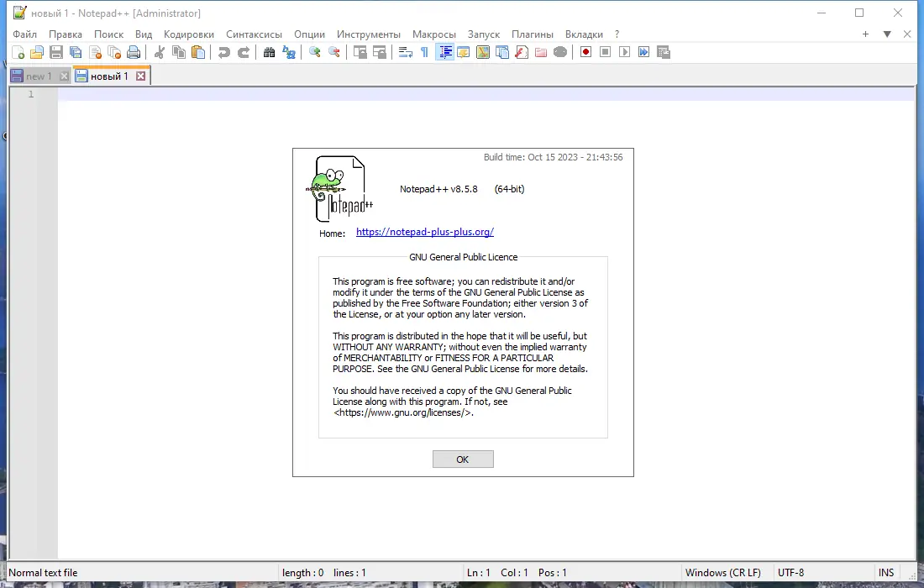
Task: Click the Copy toolbar icon
Action: tap(179, 52)
